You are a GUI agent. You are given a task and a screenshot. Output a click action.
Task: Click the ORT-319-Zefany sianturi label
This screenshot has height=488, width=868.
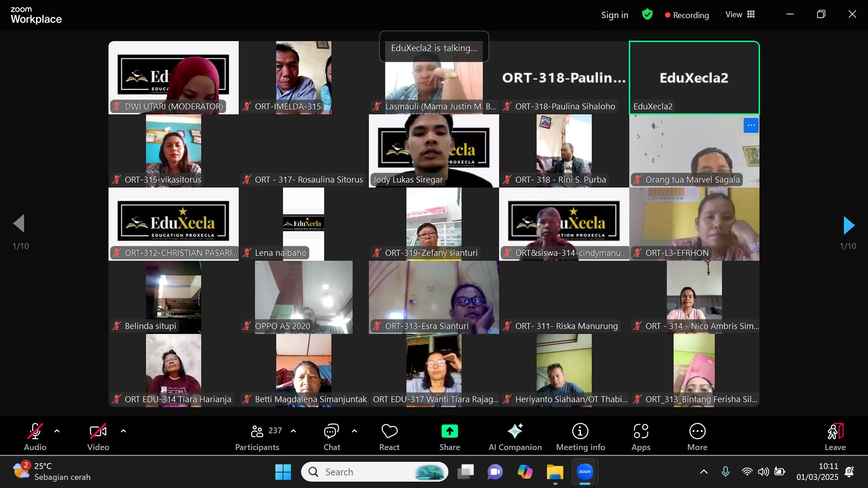pyautogui.click(x=431, y=253)
